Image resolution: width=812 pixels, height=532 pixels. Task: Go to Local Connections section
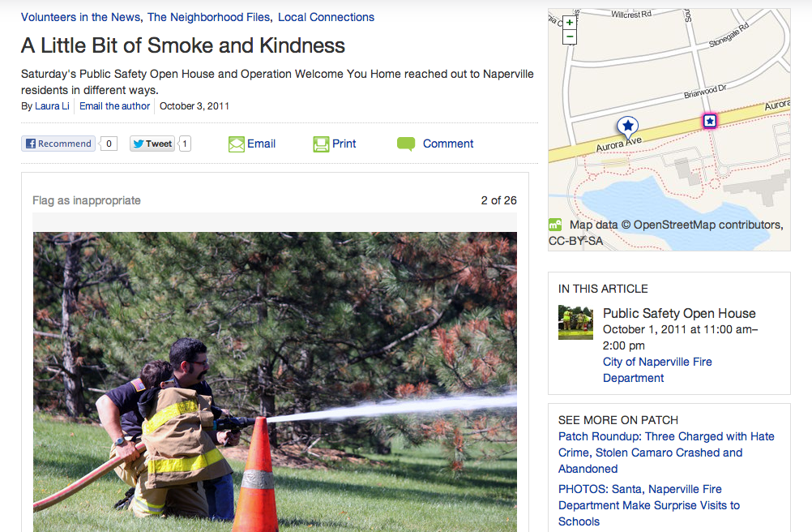click(x=327, y=17)
